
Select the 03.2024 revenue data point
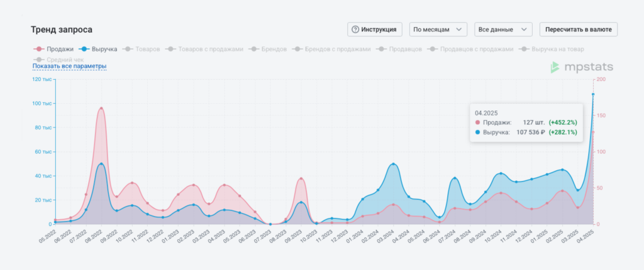click(x=394, y=165)
